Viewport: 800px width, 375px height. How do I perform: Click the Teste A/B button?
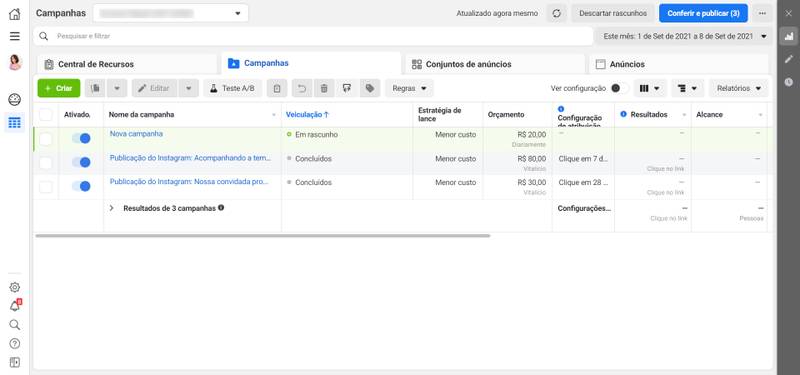click(233, 88)
